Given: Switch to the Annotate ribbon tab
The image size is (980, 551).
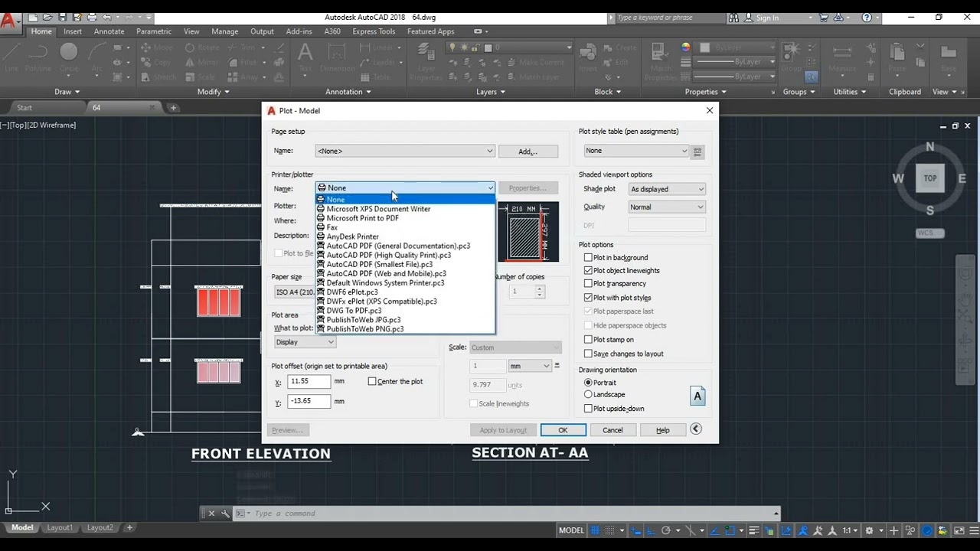Looking at the screenshot, I should coord(109,31).
